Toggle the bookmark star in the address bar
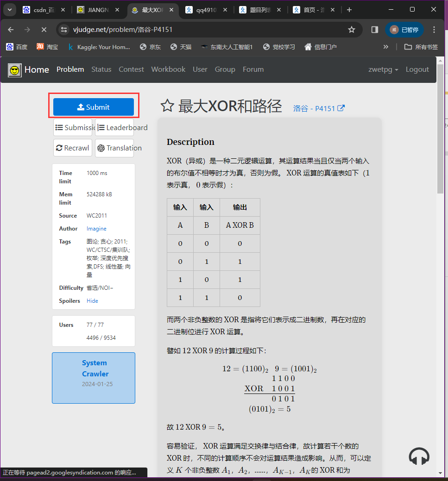Viewport: 448px width, 481px height. tap(352, 29)
